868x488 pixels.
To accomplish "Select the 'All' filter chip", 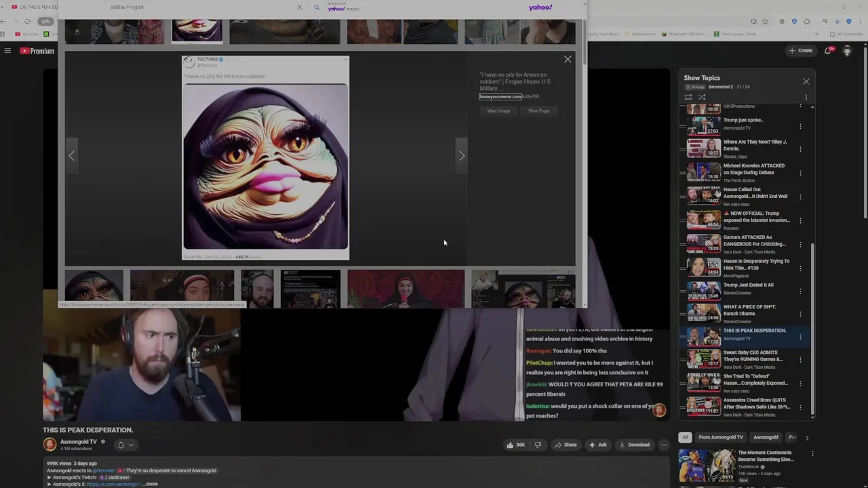I will (686, 437).
